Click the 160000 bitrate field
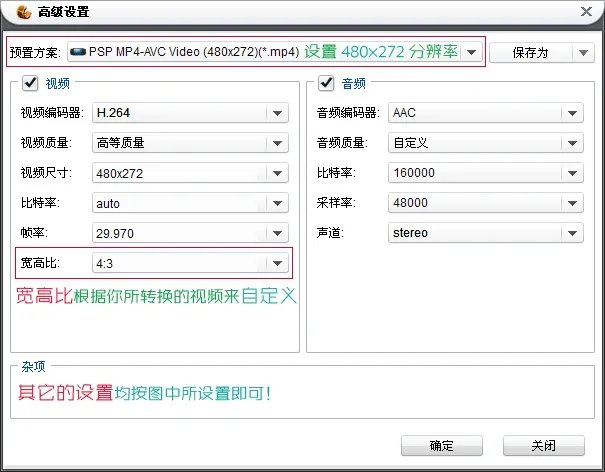The height and width of the screenshot is (472, 605). click(x=486, y=173)
